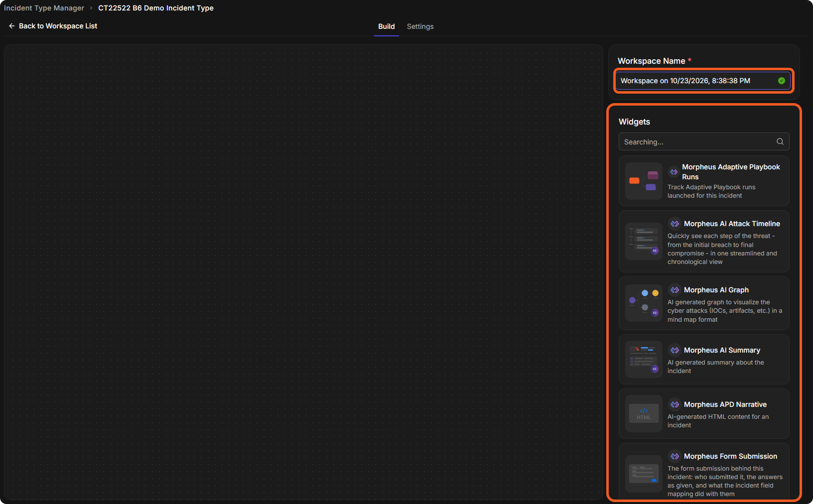Select the AI Summary widget thumbnail
The width and height of the screenshot is (813, 504).
(644, 359)
